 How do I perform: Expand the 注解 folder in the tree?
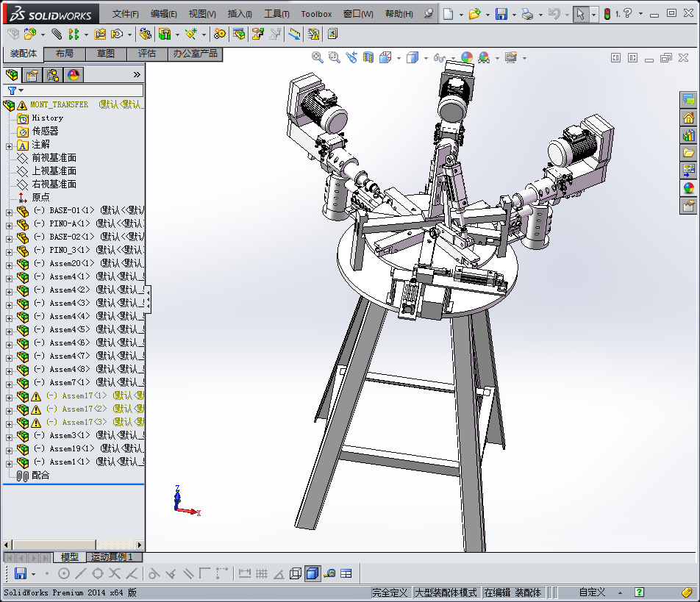(x=9, y=146)
